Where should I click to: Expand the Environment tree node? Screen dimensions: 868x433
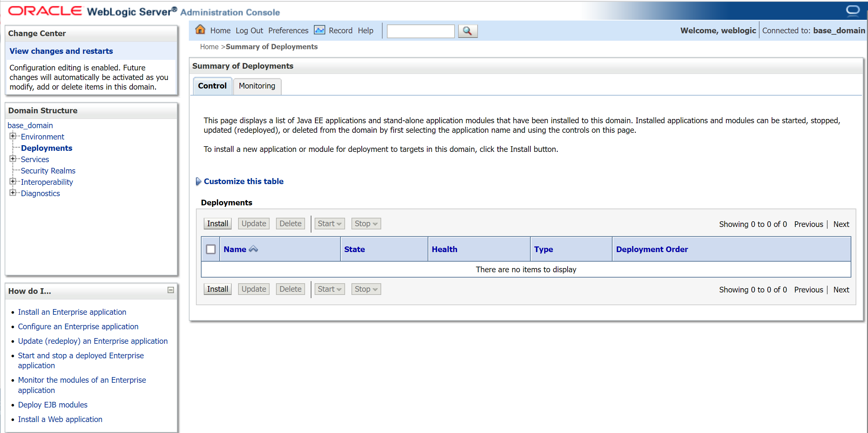[13, 136]
